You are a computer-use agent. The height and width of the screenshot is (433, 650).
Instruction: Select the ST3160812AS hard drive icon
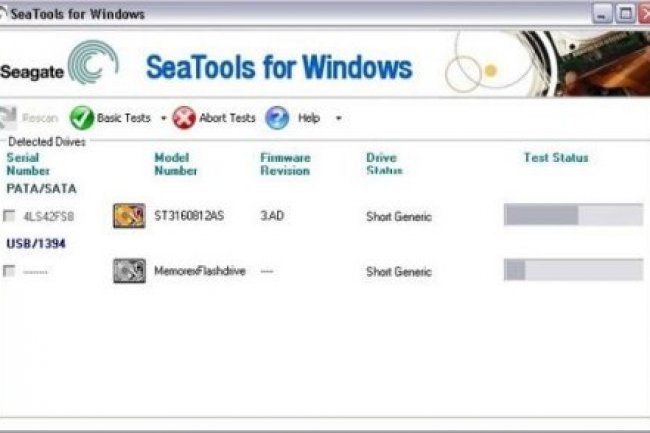click(129, 215)
